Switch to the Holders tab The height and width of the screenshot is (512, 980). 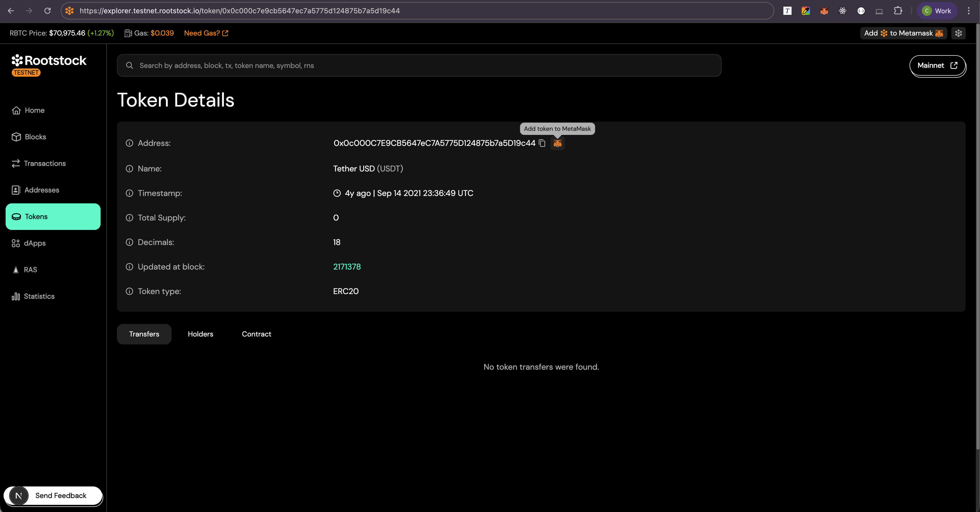pyautogui.click(x=200, y=334)
